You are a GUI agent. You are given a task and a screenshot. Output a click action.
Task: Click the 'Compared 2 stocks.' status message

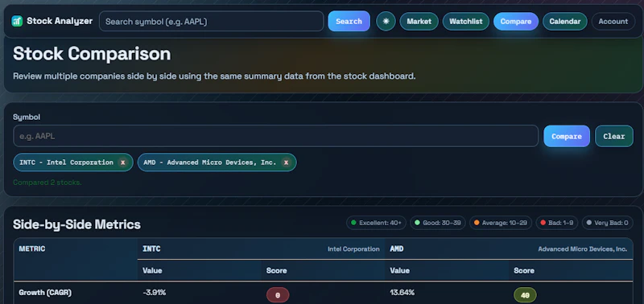47,182
